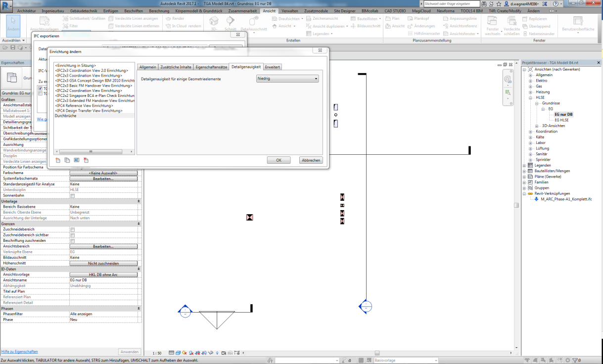Expand the Lüftung node in Projektbrowser
Image resolution: width=603 pixels, height=364 pixels.
click(x=531, y=148)
